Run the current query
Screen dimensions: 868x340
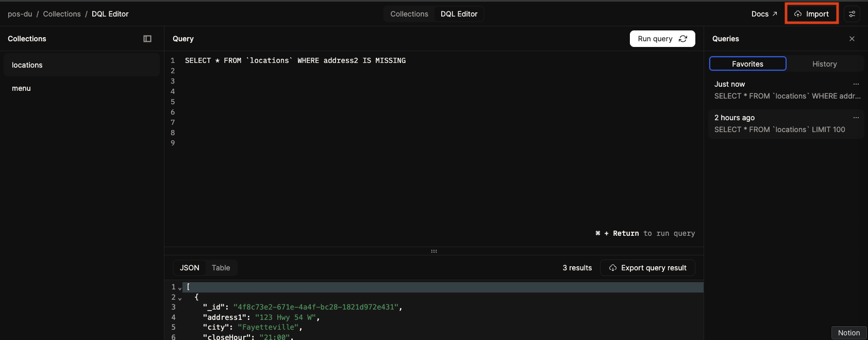(662, 39)
